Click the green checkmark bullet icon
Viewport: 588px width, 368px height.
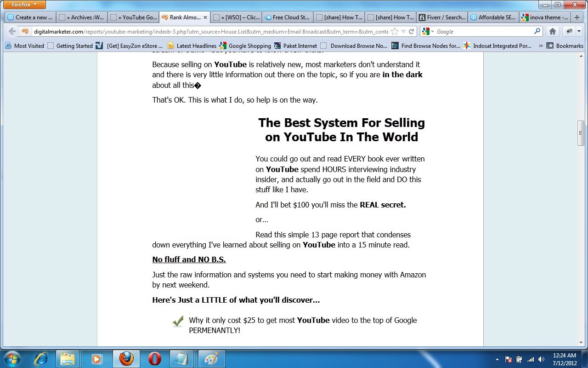[178, 322]
